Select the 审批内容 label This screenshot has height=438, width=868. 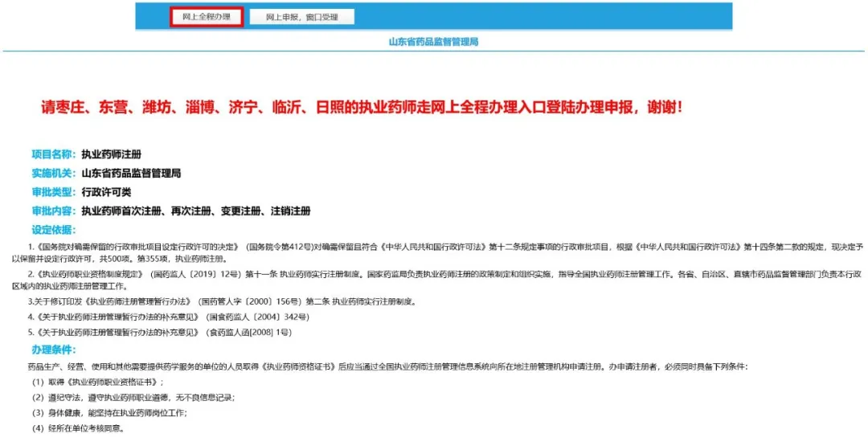tap(54, 211)
